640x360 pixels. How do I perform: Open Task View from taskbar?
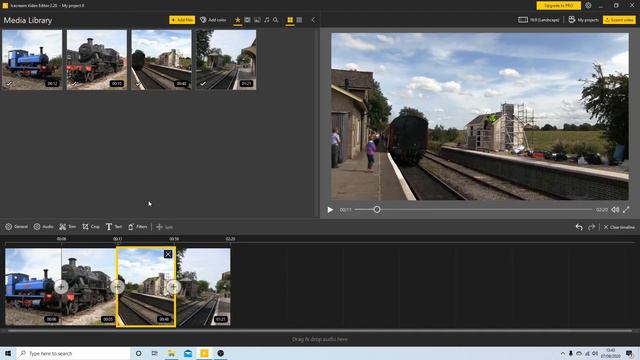(155, 353)
